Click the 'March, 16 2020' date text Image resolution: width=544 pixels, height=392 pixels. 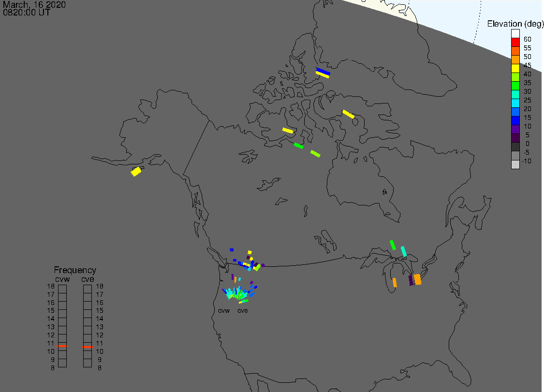coord(34,4)
